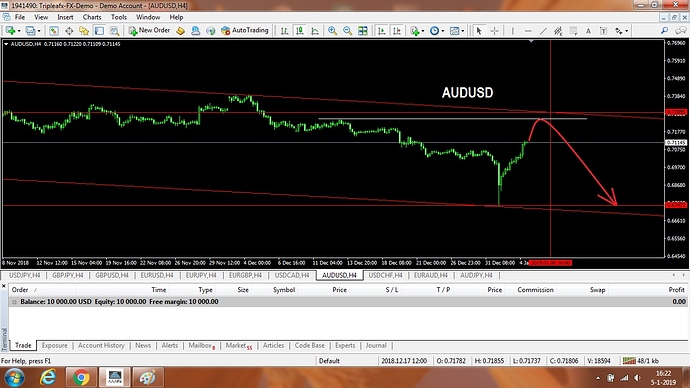This screenshot has height=388, width=690.
Task: Open the Charts menu
Action: point(92,17)
